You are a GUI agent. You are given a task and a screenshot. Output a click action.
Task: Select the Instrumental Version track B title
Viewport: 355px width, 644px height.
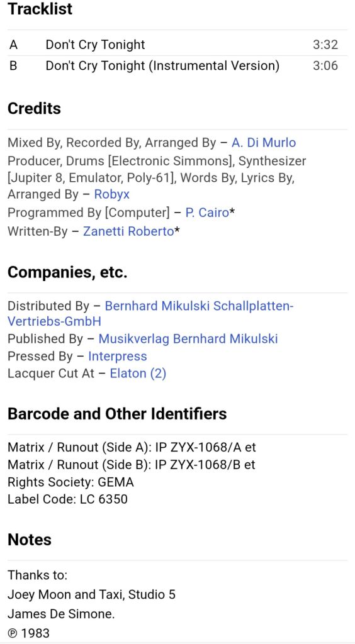(x=162, y=65)
